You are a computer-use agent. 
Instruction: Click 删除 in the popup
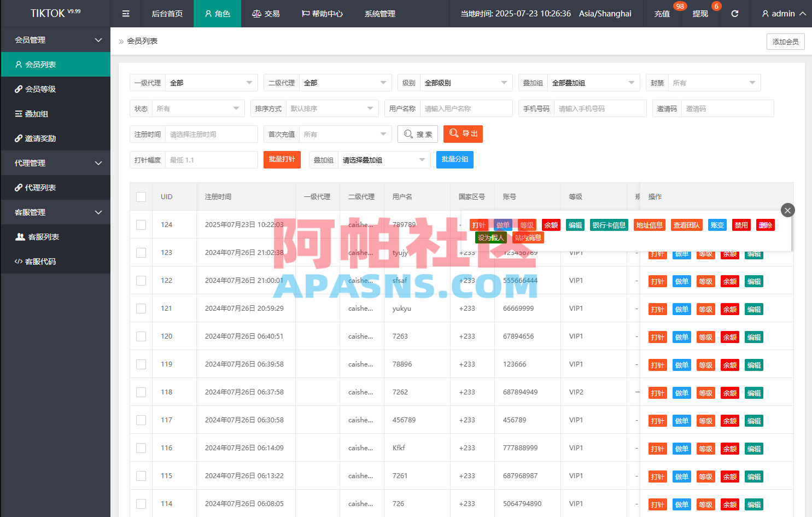point(766,225)
